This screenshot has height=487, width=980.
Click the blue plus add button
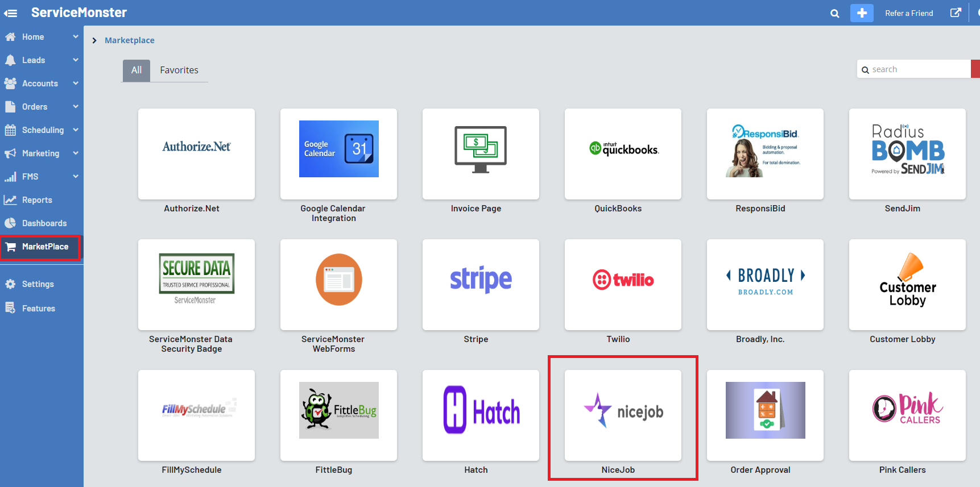tap(862, 13)
